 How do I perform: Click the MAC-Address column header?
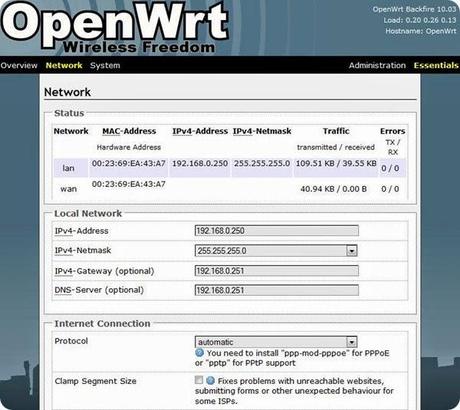[129, 131]
